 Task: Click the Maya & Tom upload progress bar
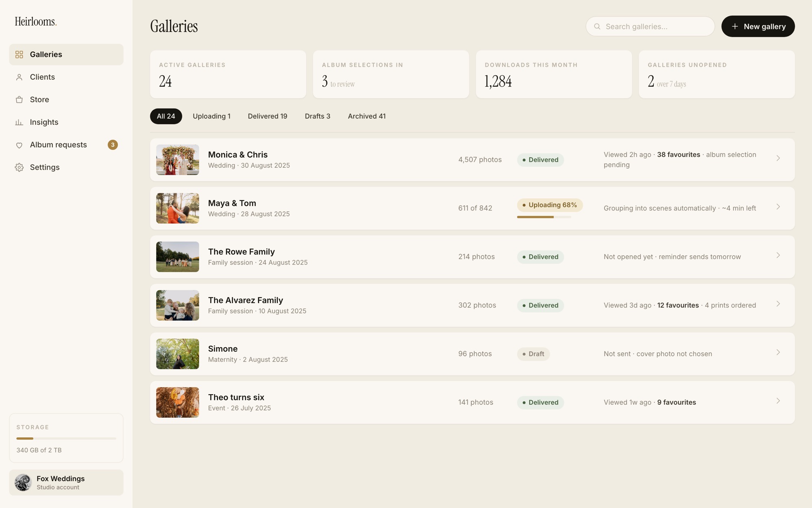[x=544, y=217]
